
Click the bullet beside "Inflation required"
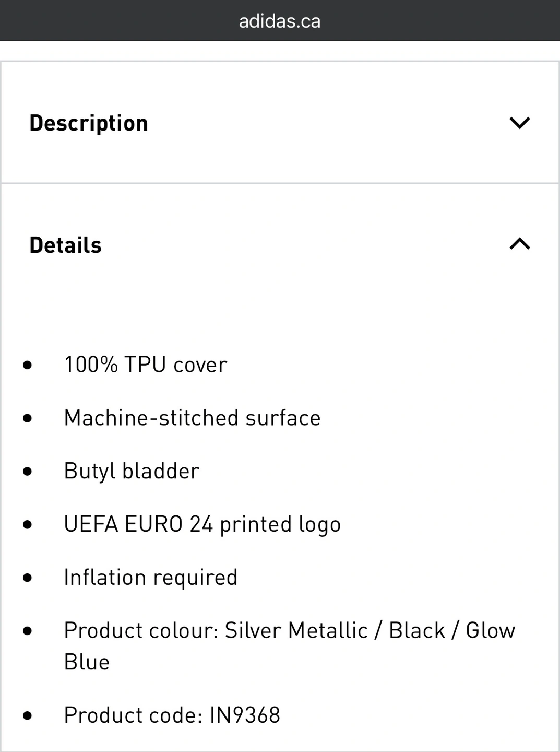pyautogui.click(x=28, y=578)
